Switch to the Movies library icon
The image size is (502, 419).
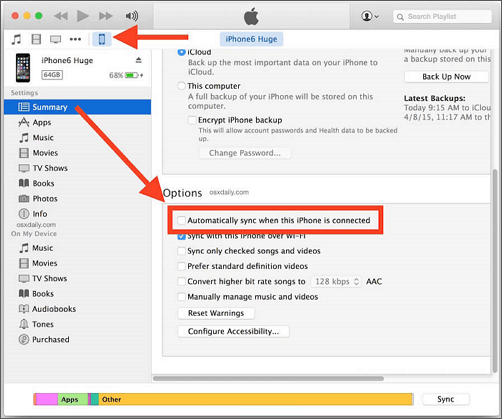[36, 39]
